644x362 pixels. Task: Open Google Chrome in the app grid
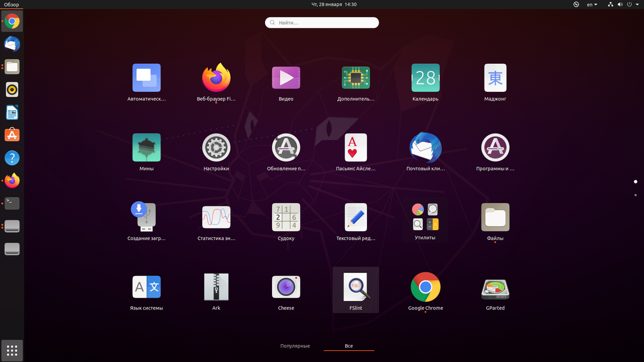coord(426,287)
